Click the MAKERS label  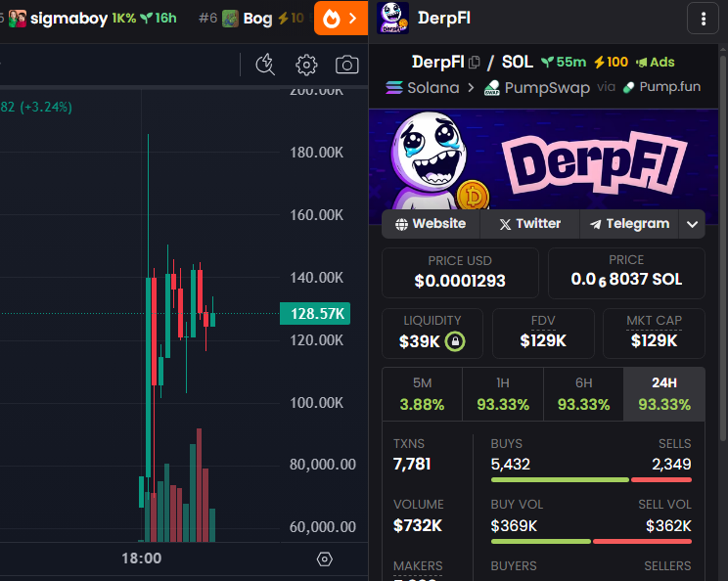(x=418, y=566)
